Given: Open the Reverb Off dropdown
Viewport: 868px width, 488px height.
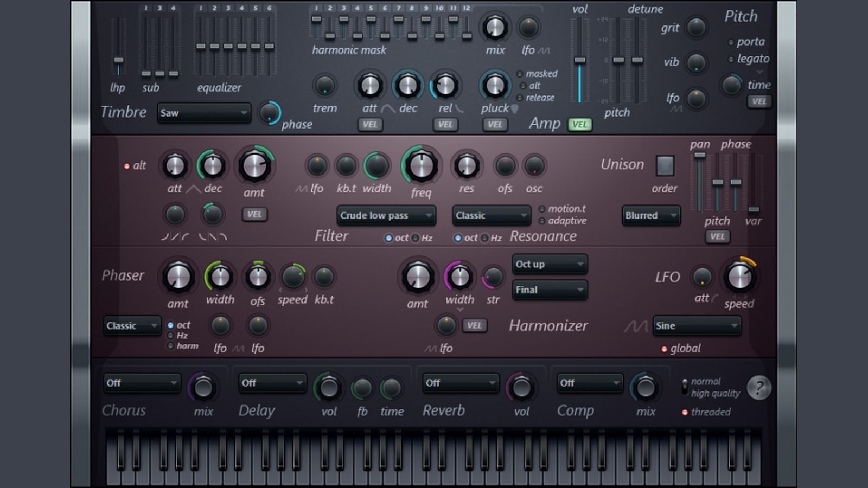Looking at the screenshot, I should (460, 383).
